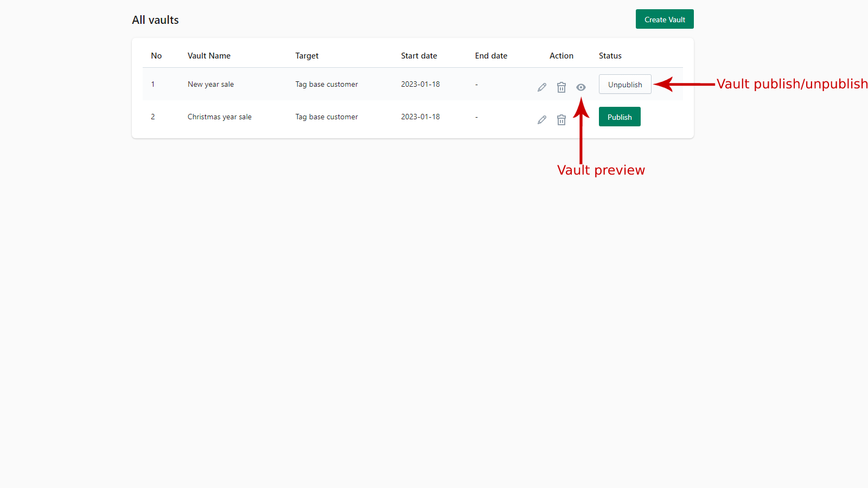Click start date of Christmas year sale
Screen dimensions: 868x488
pos(420,117)
